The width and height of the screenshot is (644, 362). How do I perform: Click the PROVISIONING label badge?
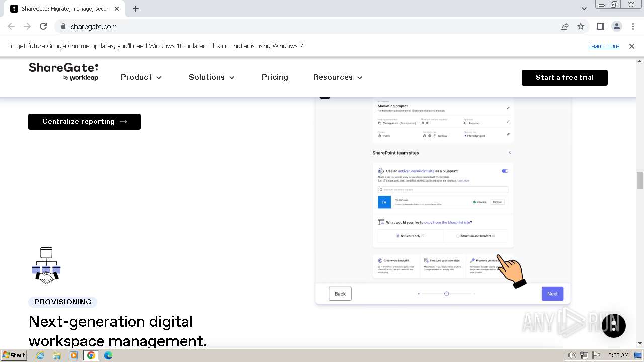point(62,302)
